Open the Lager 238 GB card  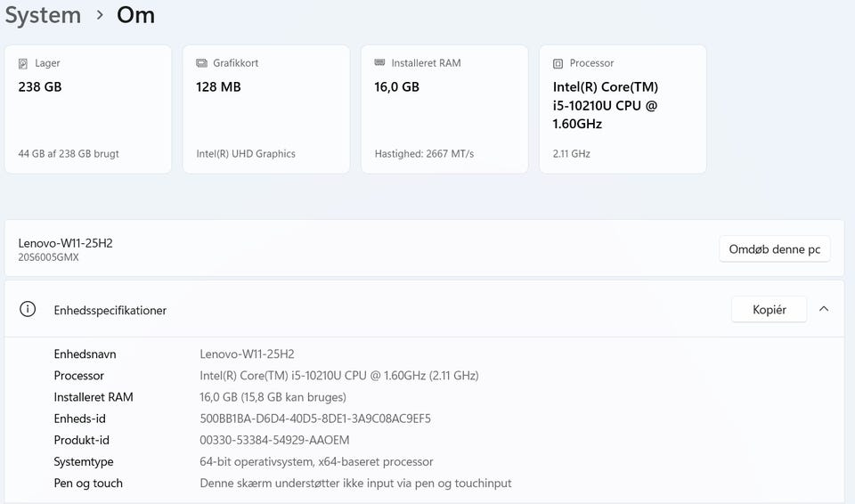[87, 109]
